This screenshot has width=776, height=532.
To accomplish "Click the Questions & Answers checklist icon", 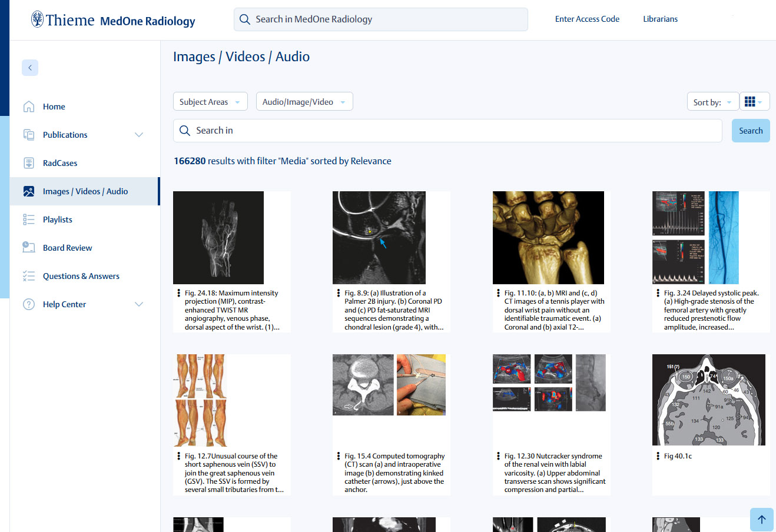I will (x=29, y=276).
